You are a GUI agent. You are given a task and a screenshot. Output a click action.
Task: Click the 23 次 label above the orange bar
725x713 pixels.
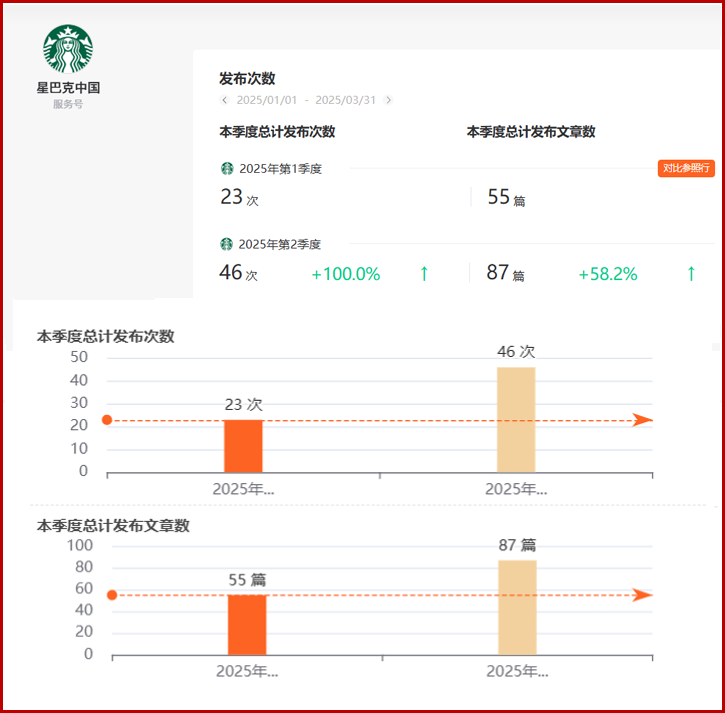pos(244,405)
